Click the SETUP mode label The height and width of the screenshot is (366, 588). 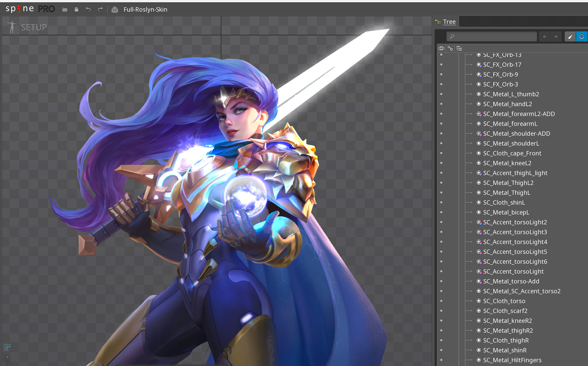click(x=34, y=27)
